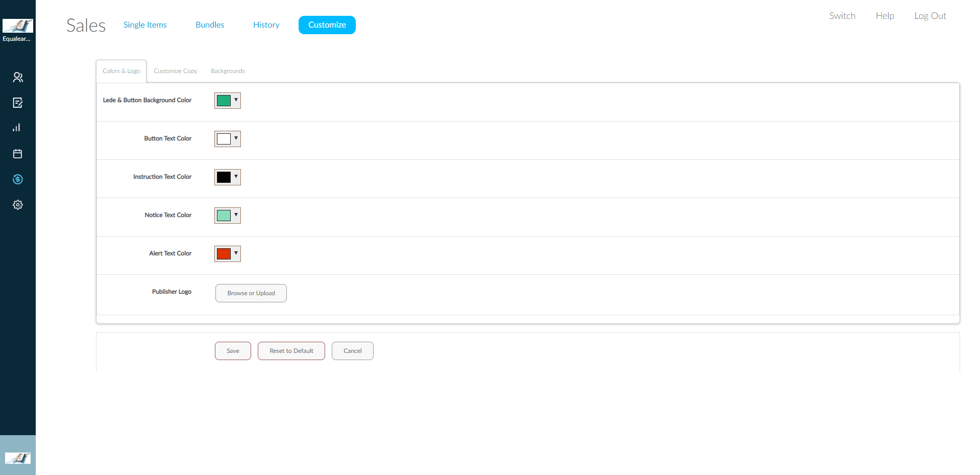This screenshot has height=475, width=980.
Task: Click the green Lede & Button Background swatch
Action: point(224,101)
